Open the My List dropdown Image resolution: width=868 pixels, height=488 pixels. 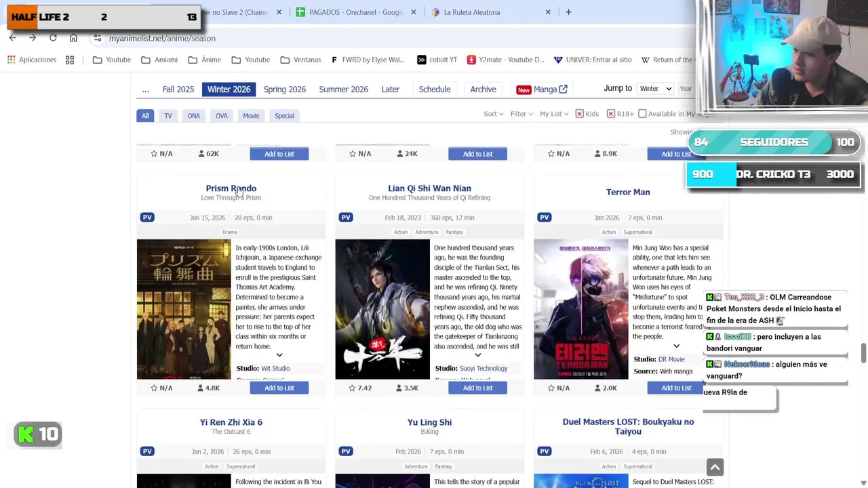(554, 114)
